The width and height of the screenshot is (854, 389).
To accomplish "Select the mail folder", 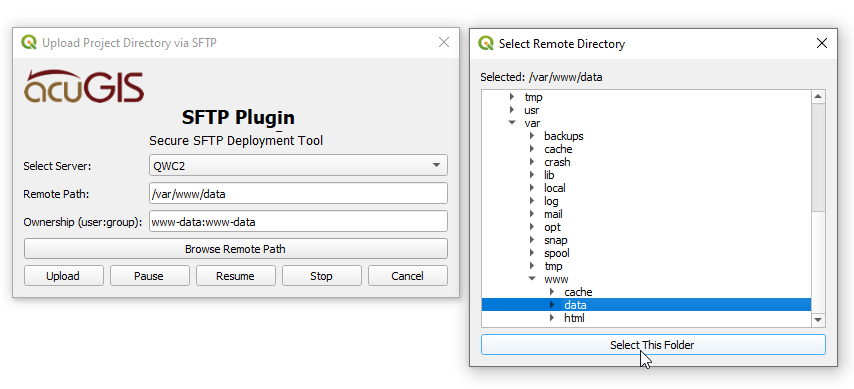I will click(553, 214).
